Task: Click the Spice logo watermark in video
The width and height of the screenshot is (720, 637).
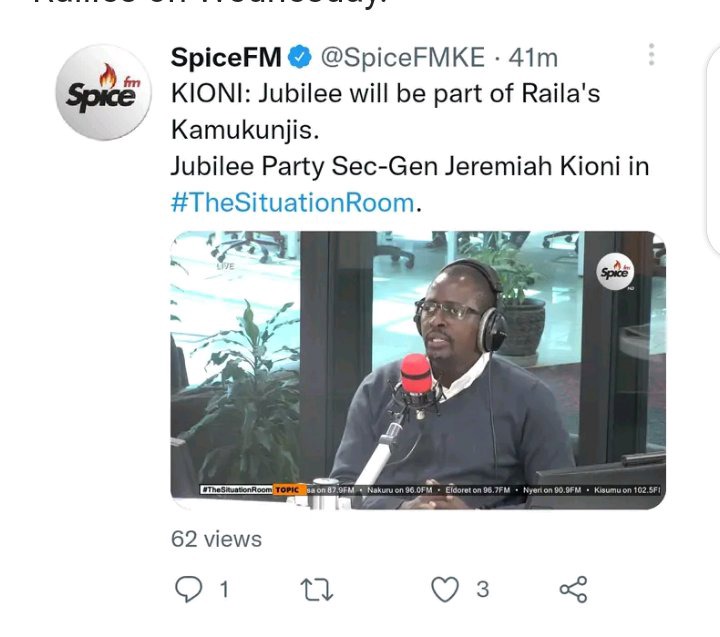Action: click(615, 272)
